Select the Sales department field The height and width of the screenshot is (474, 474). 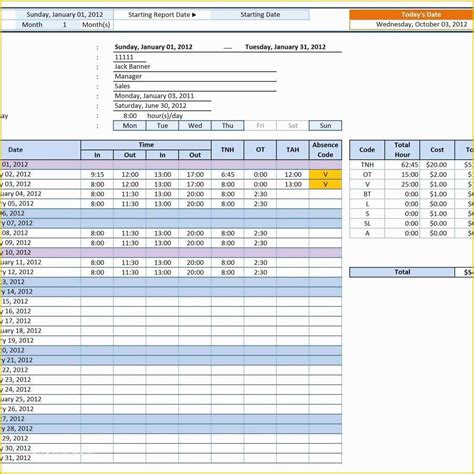click(x=195, y=86)
